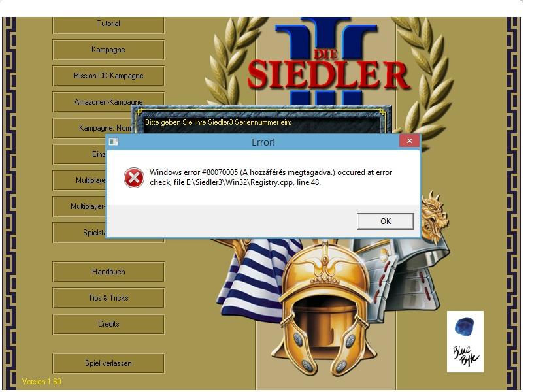The height and width of the screenshot is (392, 547).
Task: Click the Version 1.60 label
Action: (x=42, y=381)
